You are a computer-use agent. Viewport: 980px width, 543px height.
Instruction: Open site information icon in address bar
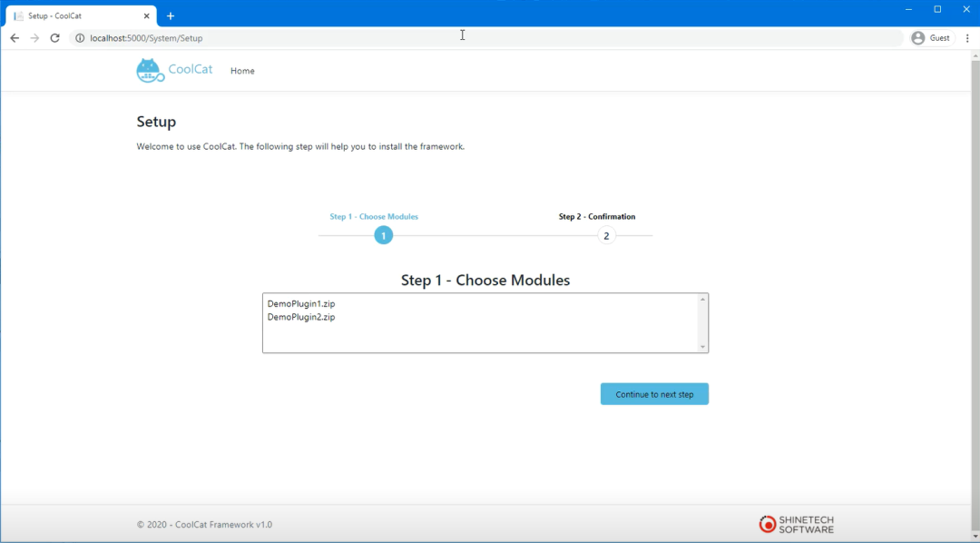[x=80, y=38]
